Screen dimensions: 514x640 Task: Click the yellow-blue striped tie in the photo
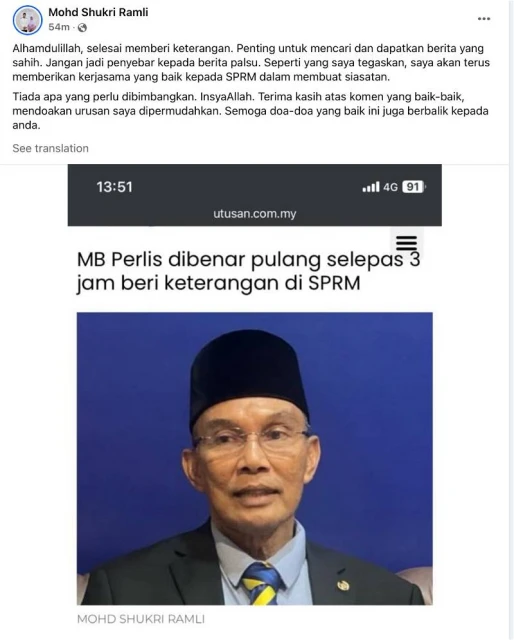(x=263, y=584)
